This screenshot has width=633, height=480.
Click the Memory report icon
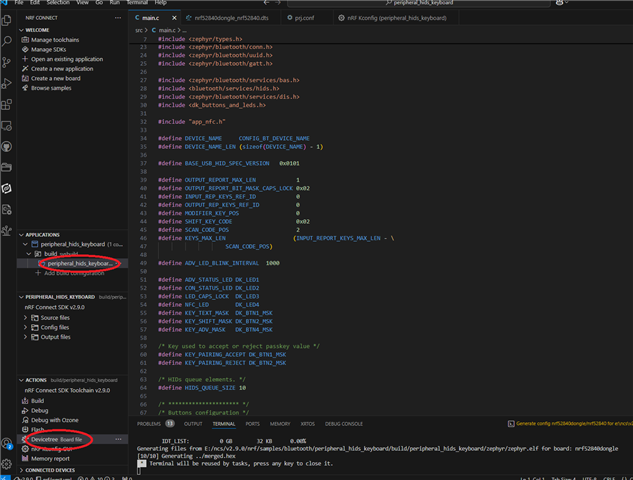point(25,459)
